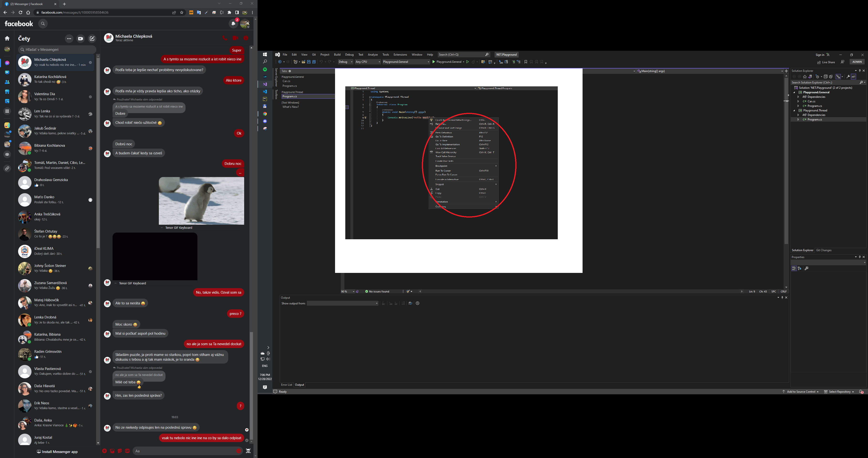The image size is (868, 458).
Task: Open the Debug configuration dropdown
Action: point(345,62)
